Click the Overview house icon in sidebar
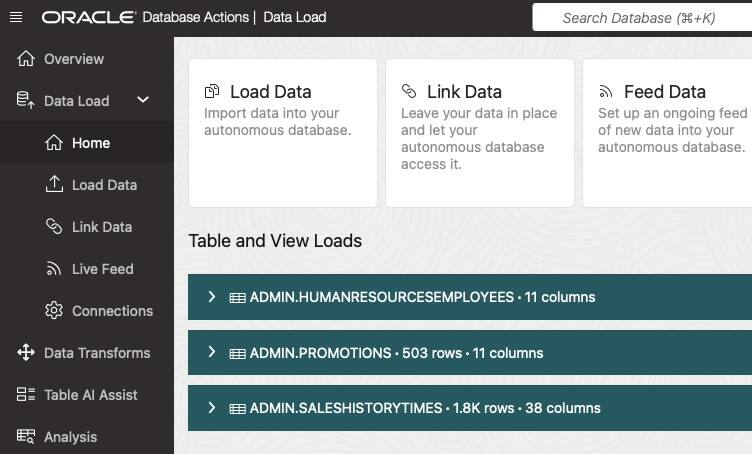Image resolution: width=752 pixels, height=454 pixels. tap(26, 58)
